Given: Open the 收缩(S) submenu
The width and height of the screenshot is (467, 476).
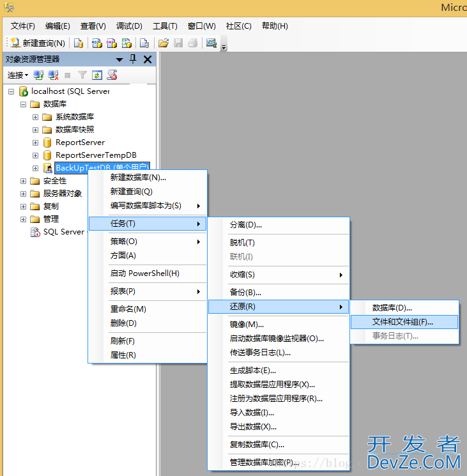Looking at the screenshot, I should click(x=279, y=275).
